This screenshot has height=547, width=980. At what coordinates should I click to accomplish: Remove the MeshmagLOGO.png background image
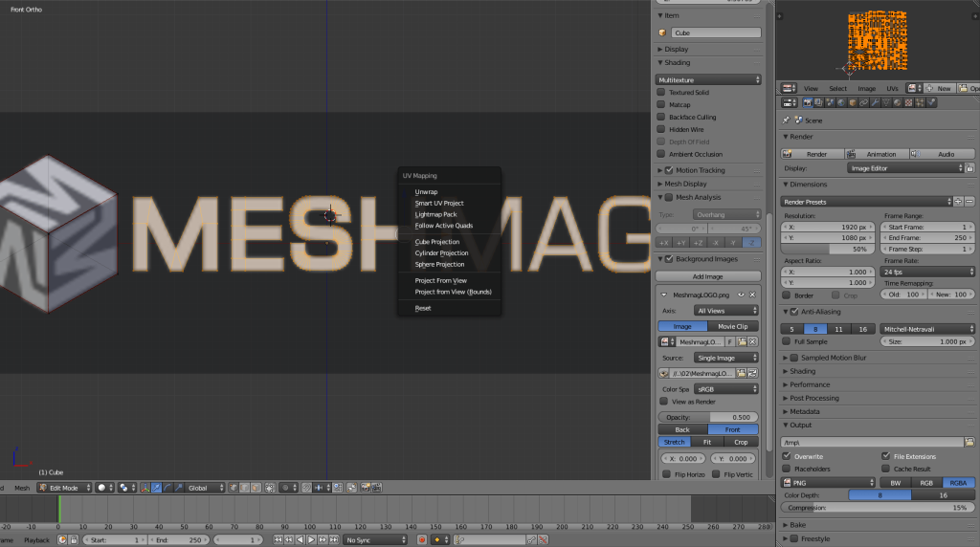click(x=752, y=295)
